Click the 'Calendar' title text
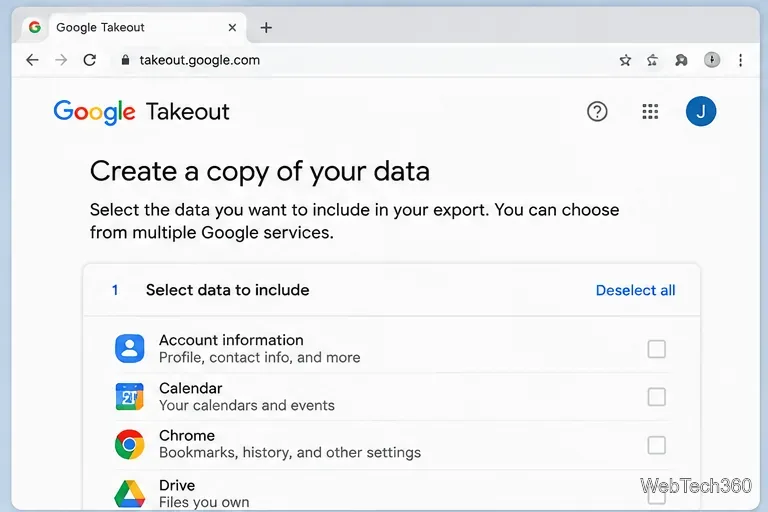 pyautogui.click(x=191, y=388)
